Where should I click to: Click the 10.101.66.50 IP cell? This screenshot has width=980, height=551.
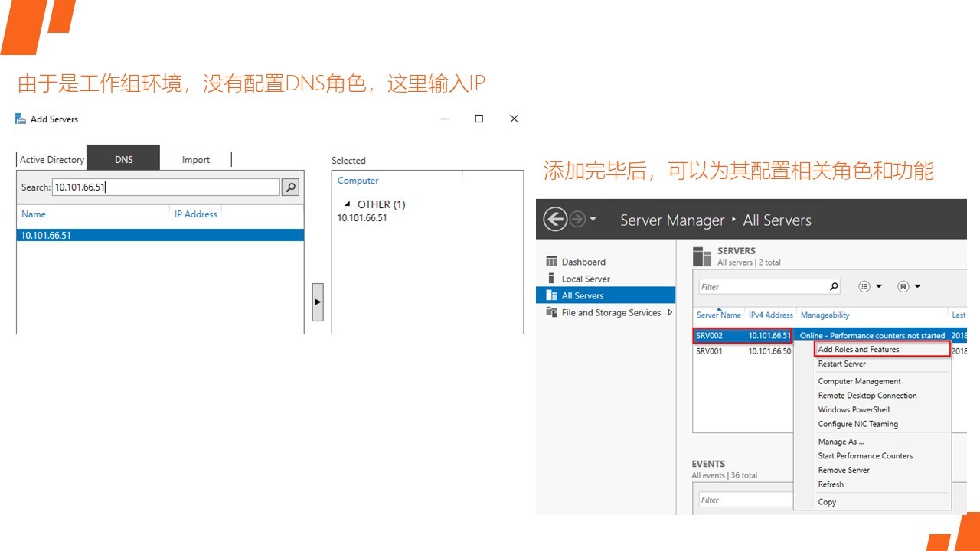769,351
